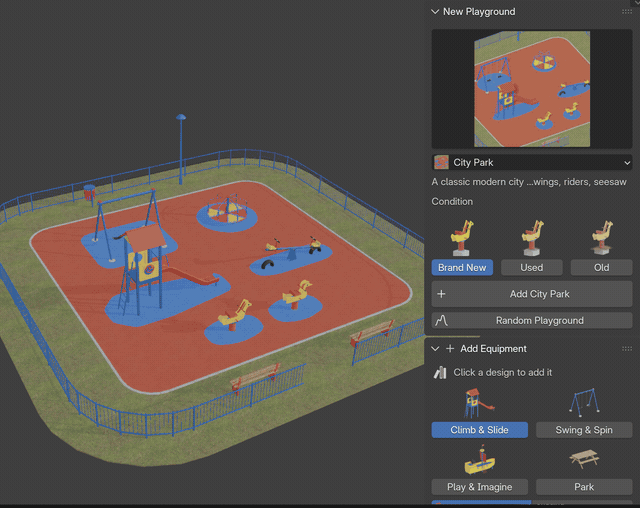Click the curve icon on Random Playground
The image size is (640, 508).
tap(441, 320)
